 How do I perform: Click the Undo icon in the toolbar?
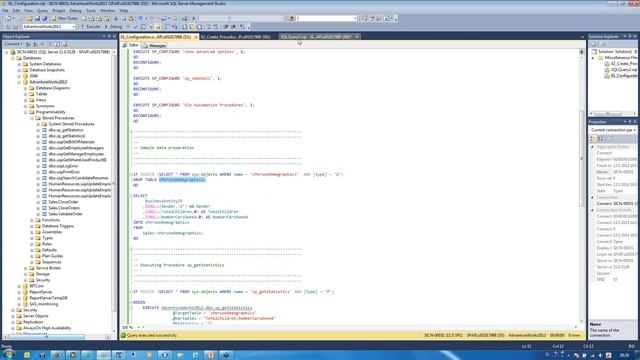(x=140, y=18)
